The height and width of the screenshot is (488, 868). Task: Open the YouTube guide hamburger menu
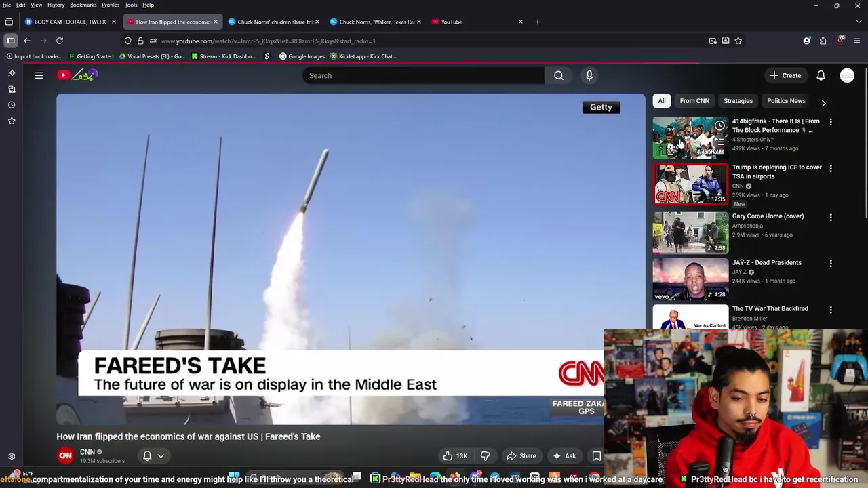39,75
